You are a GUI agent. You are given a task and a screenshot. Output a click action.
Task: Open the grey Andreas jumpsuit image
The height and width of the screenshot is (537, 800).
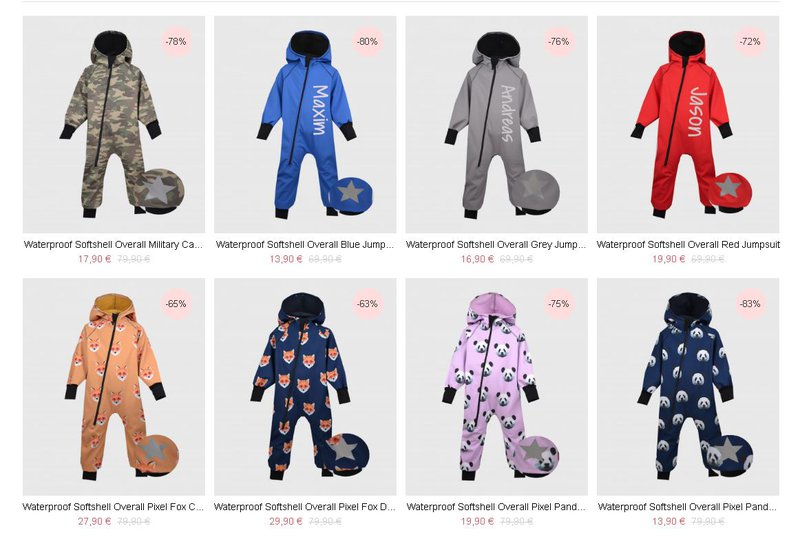click(496, 124)
